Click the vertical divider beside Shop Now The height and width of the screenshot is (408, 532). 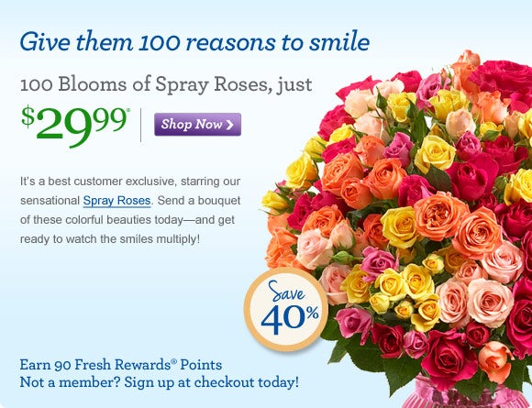click(141, 125)
